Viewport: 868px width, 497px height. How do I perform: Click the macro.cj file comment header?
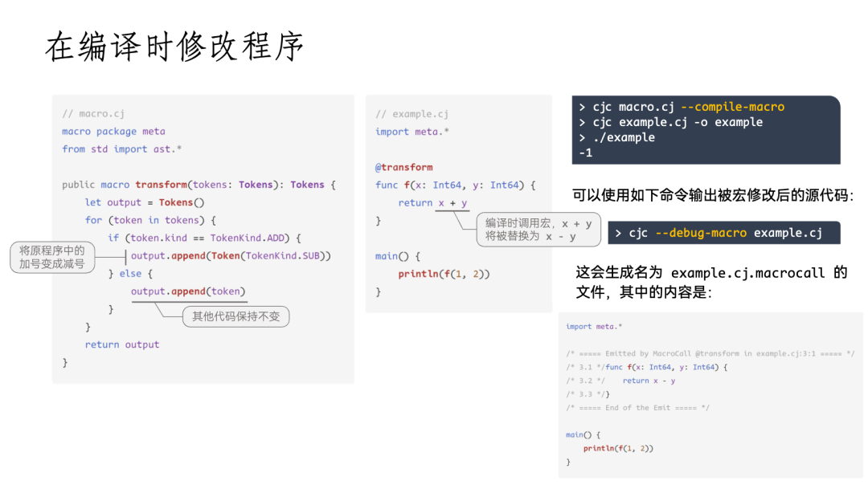point(94,113)
